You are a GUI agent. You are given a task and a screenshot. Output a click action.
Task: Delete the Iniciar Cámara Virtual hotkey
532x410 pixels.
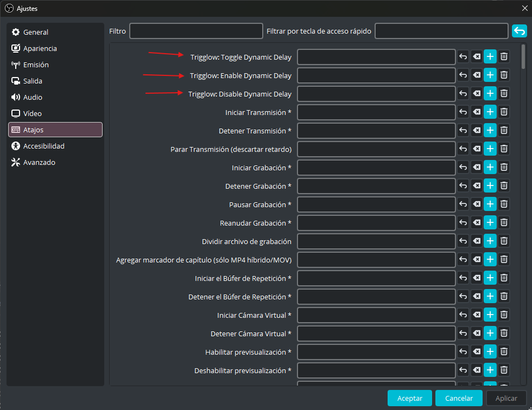(504, 315)
